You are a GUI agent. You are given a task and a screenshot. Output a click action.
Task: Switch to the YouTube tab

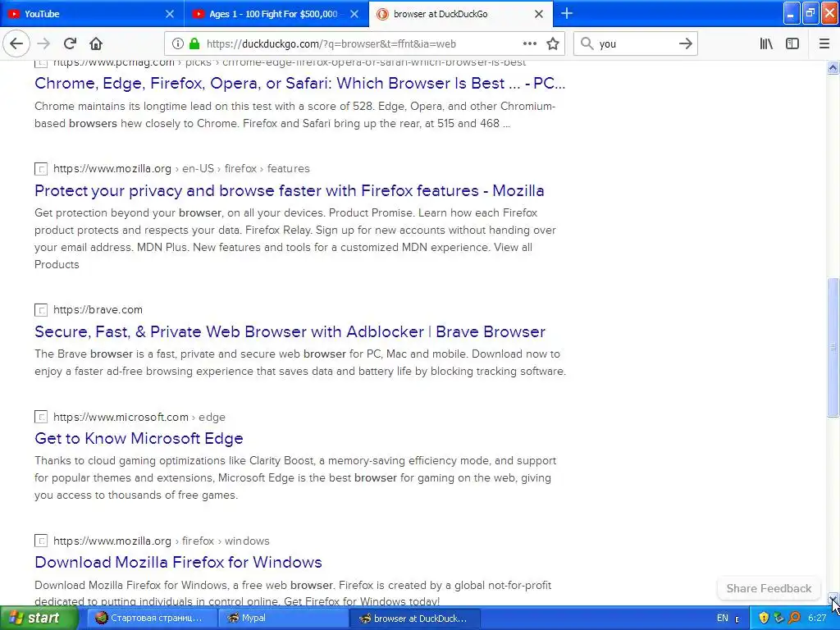92,13
